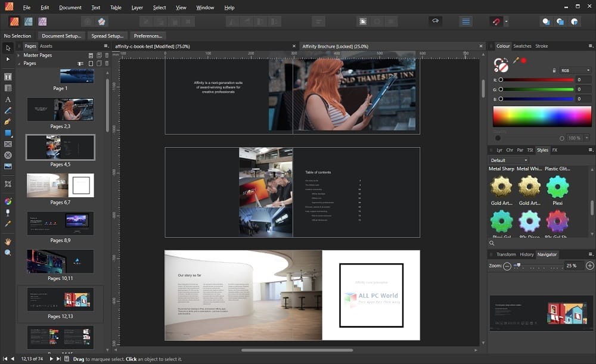Click the Preferences button

(148, 36)
